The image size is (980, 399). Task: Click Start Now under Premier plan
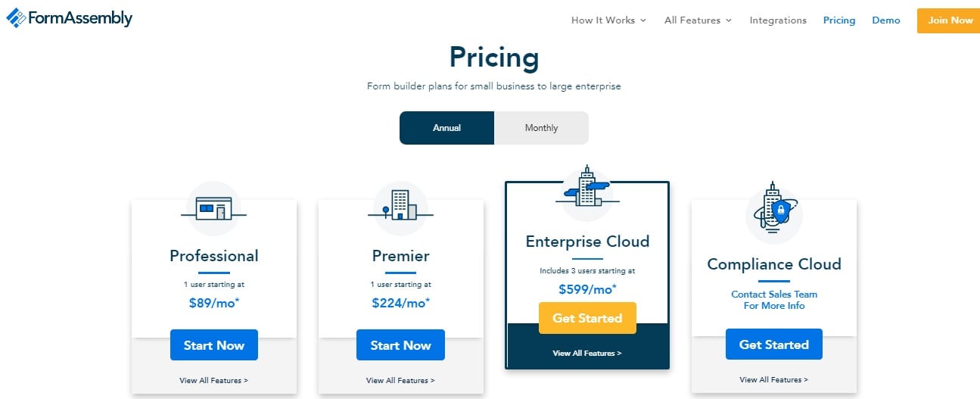[400, 345]
